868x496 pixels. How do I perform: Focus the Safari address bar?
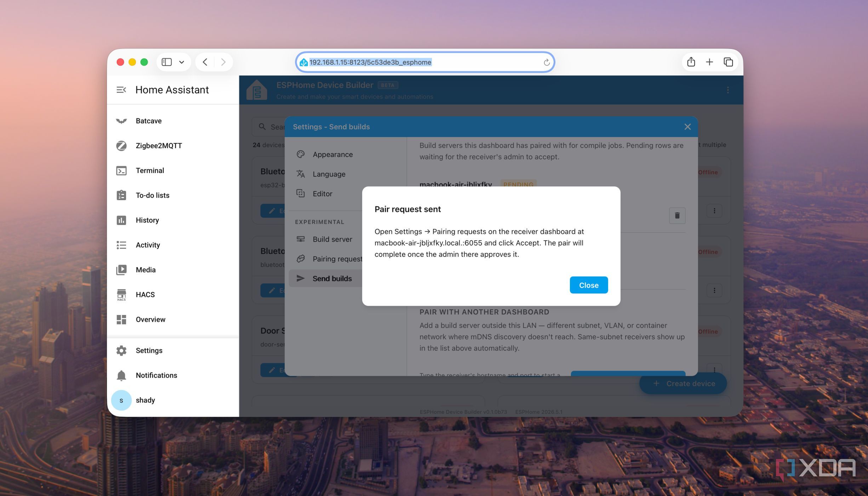[x=425, y=62]
